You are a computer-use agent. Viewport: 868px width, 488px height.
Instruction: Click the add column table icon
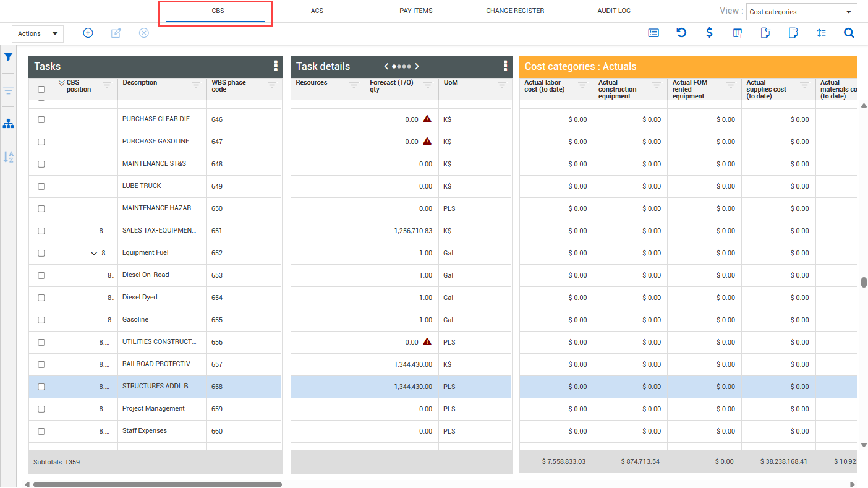click(738, 33)
